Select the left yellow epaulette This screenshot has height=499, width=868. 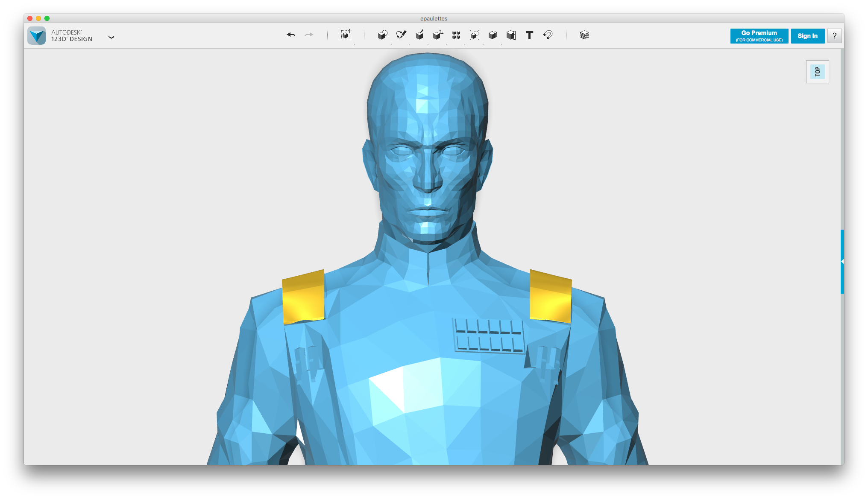pyautogui.click(x=303, y=297)
